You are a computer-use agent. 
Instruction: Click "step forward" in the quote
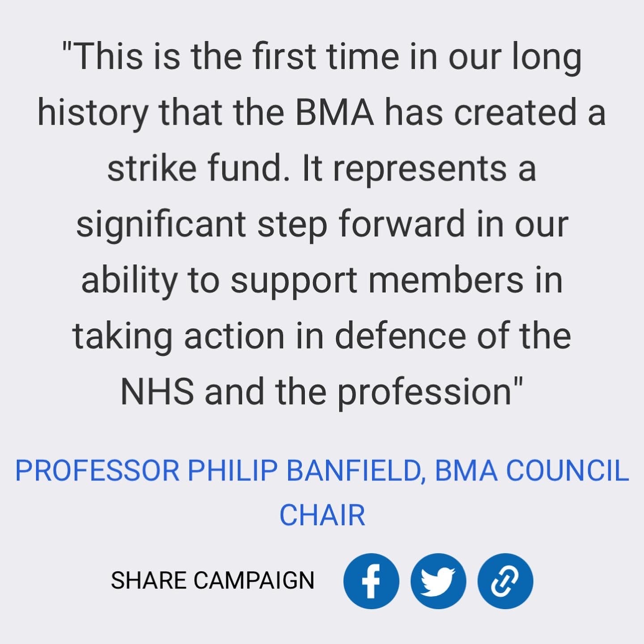(x=361, y=225)
